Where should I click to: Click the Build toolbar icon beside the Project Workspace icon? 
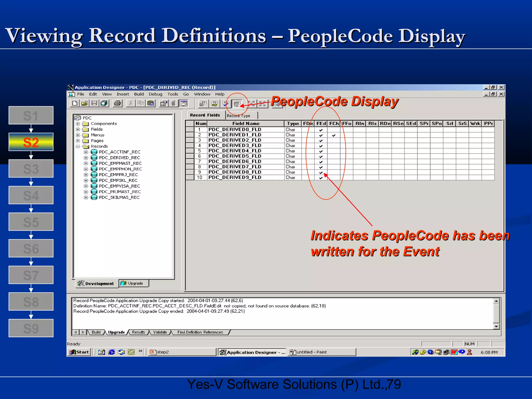[174, 103]
